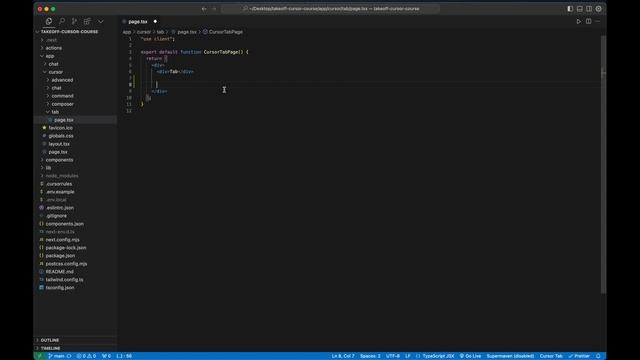Toggle secondary sidebar layout icon
The width and height of the screenshot is (640, 360).
[589, 9]
